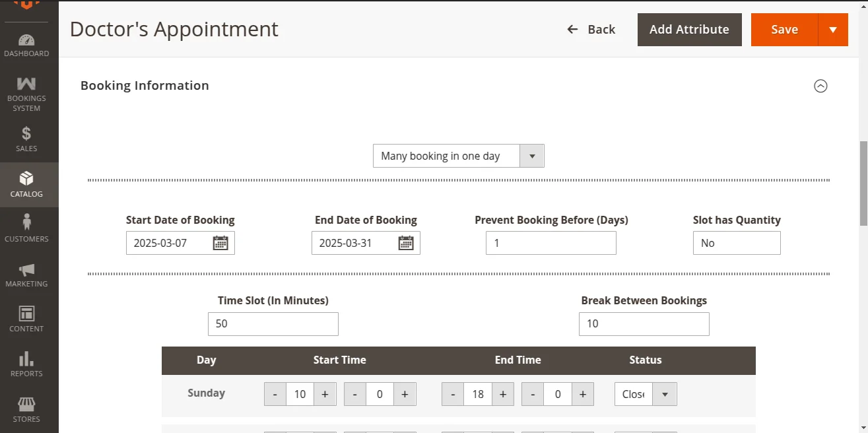Collapse the Booking Information section
This screenshot has height=433, width=868.
(x=820, y=86)
